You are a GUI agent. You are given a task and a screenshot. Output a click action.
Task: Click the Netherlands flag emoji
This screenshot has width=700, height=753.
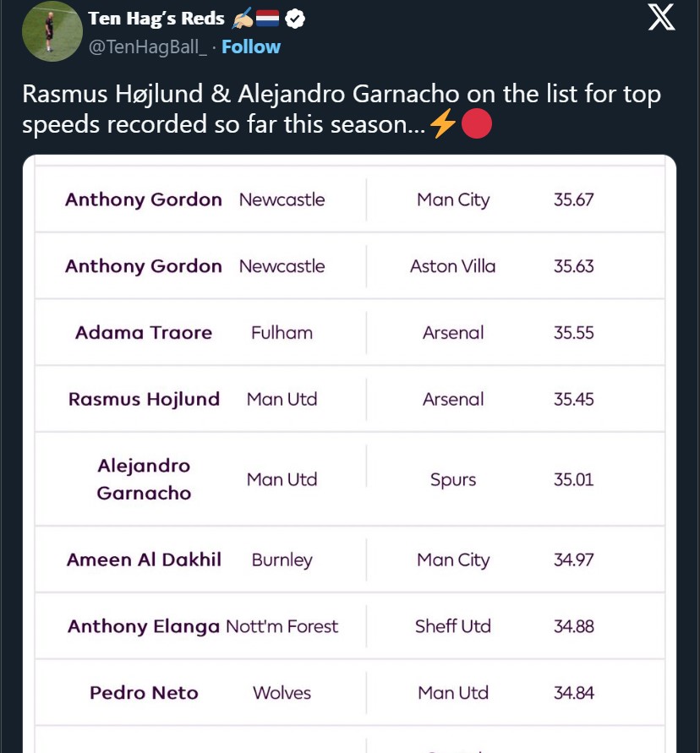click(267, 19)
